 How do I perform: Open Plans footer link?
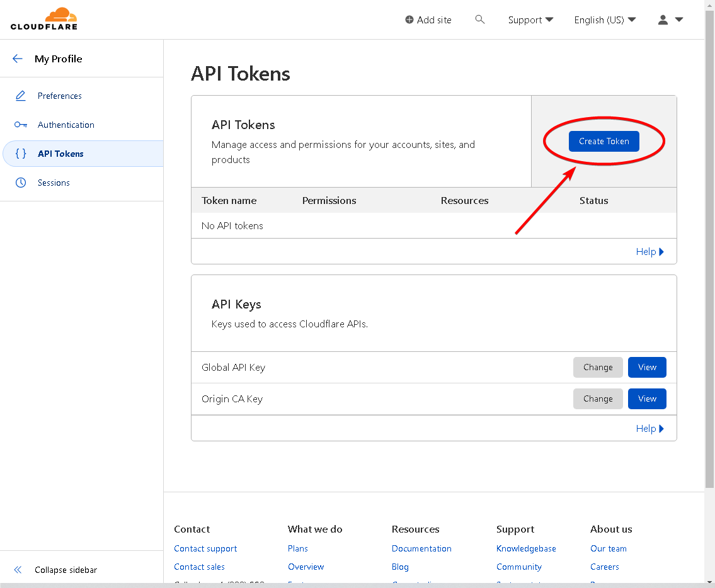(x=298, y=548)
